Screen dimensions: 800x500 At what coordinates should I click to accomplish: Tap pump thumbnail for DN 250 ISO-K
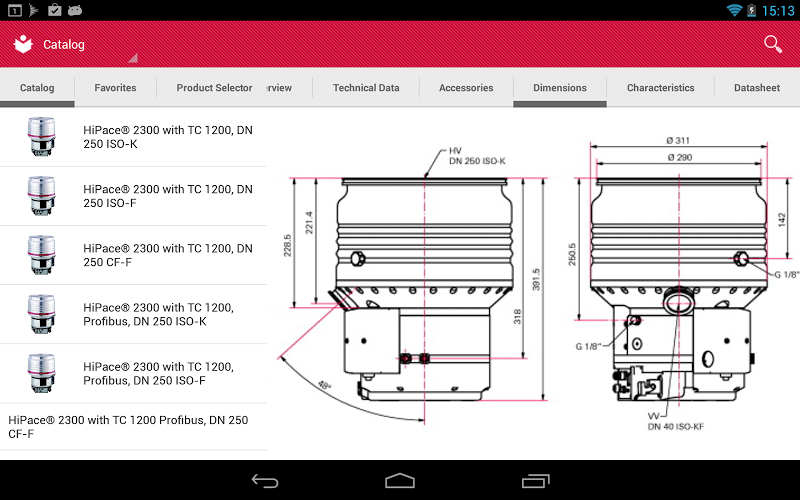41,136
